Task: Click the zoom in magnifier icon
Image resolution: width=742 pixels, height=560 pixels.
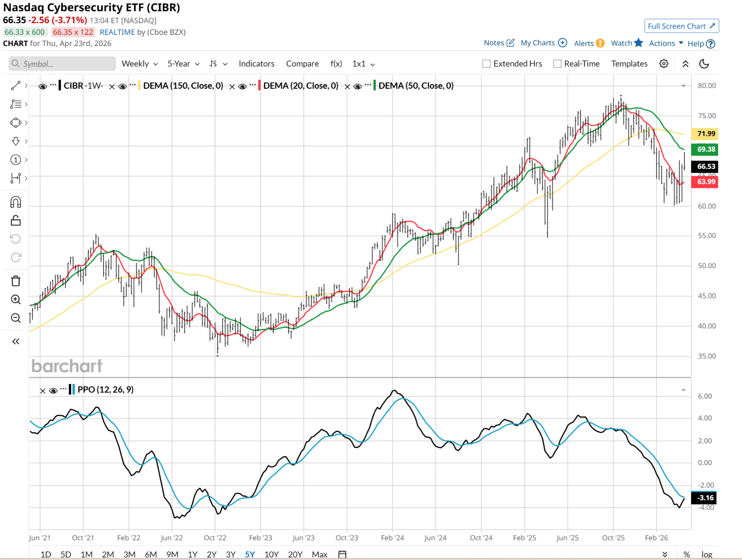Action: 16,300
